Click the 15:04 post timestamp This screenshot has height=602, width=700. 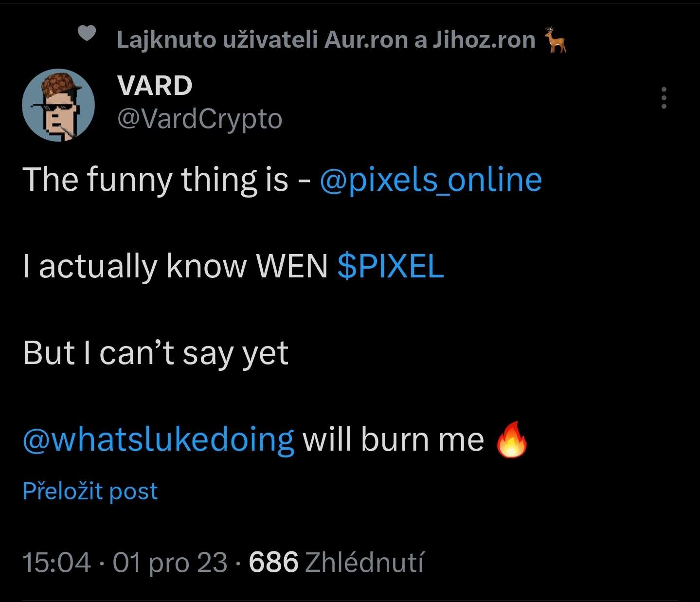point(56,563)
